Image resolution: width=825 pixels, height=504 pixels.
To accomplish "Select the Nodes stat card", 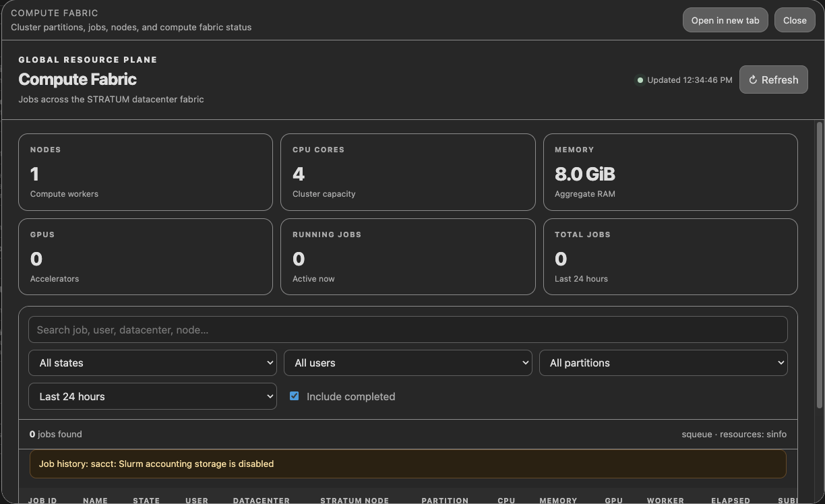I will (146, 172).
